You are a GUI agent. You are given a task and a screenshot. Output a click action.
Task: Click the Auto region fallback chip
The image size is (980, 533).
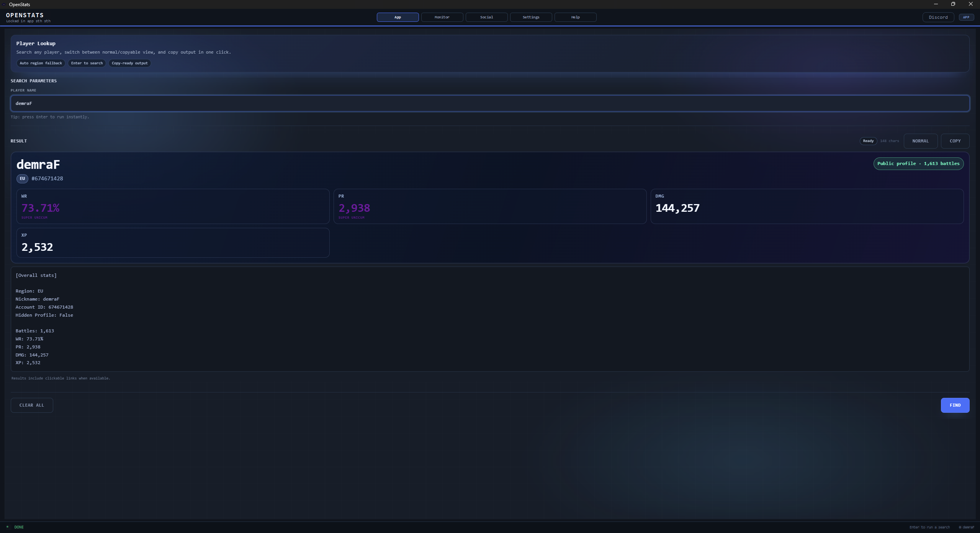coord(41,63)
